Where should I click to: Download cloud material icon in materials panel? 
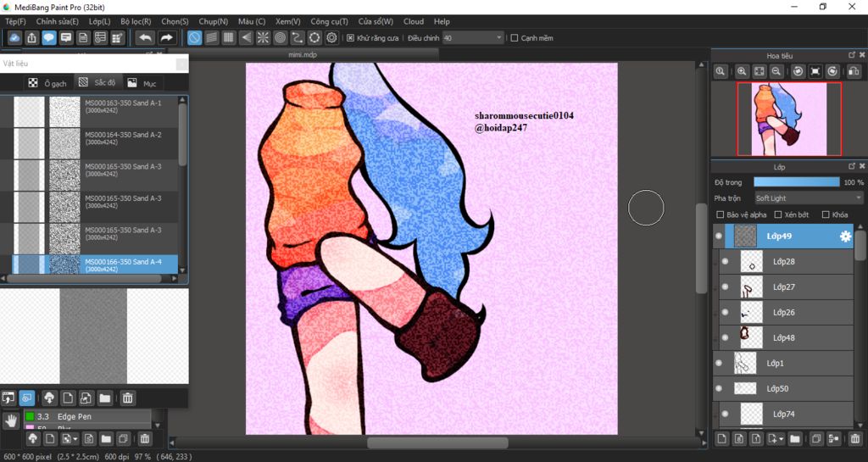pyautogui.click(x=48, y=398)
